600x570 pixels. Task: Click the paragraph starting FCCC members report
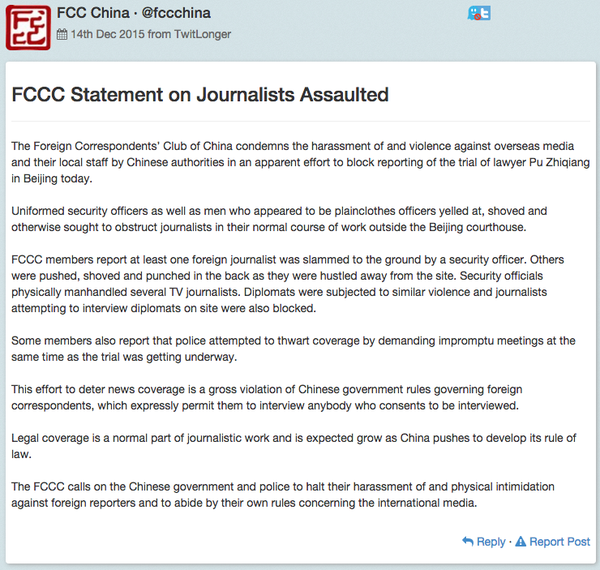[290, 284]
